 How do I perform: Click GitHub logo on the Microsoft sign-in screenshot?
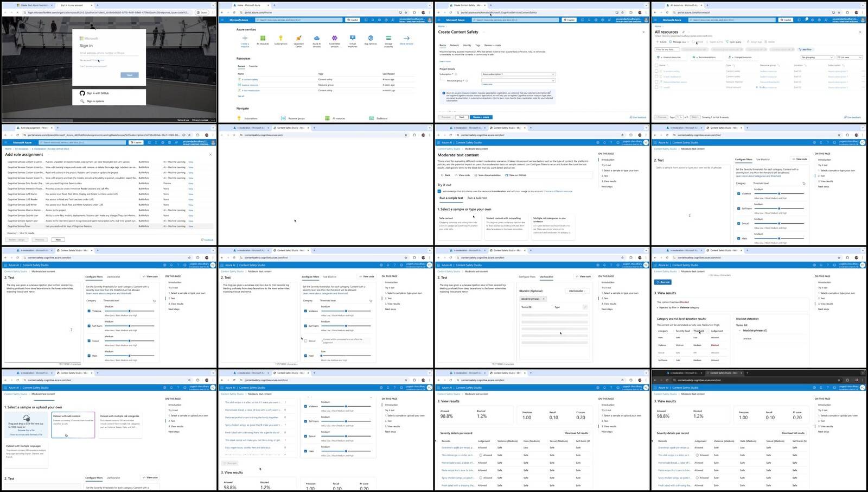click(82, 93)
